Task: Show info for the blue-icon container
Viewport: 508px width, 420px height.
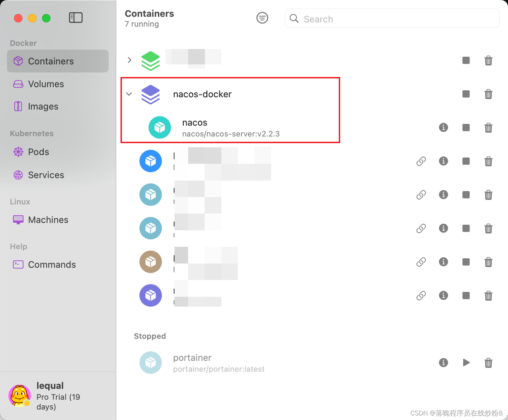Action: pos(444,161)
